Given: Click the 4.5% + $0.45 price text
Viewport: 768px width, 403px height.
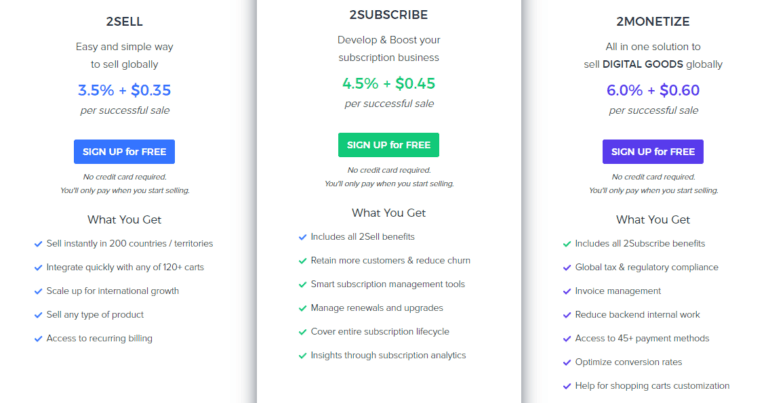Looking at the screenshot, I should click(x=388, y=84).
